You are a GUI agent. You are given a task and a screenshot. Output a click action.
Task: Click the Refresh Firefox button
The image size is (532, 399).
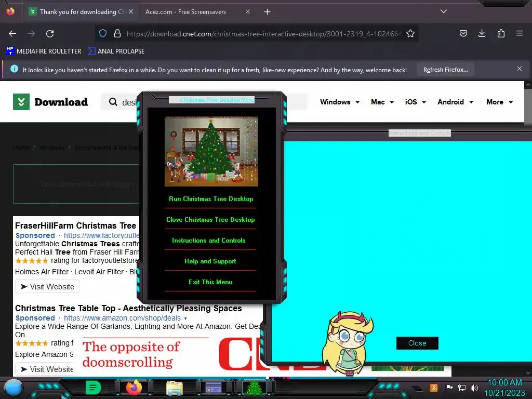(445, 70)
